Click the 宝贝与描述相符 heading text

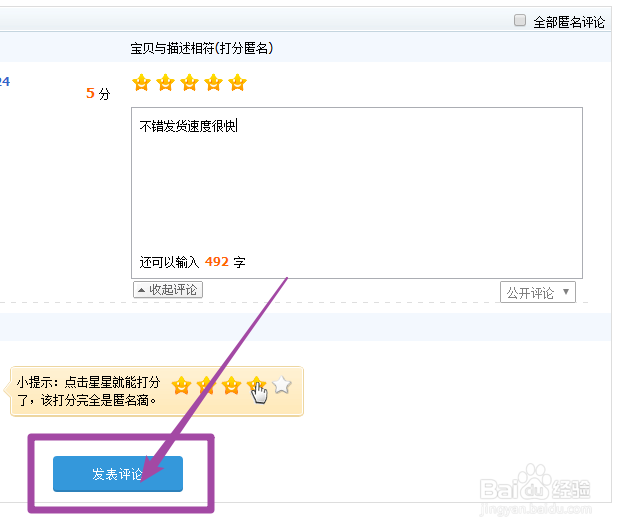[x=202, y=48]
